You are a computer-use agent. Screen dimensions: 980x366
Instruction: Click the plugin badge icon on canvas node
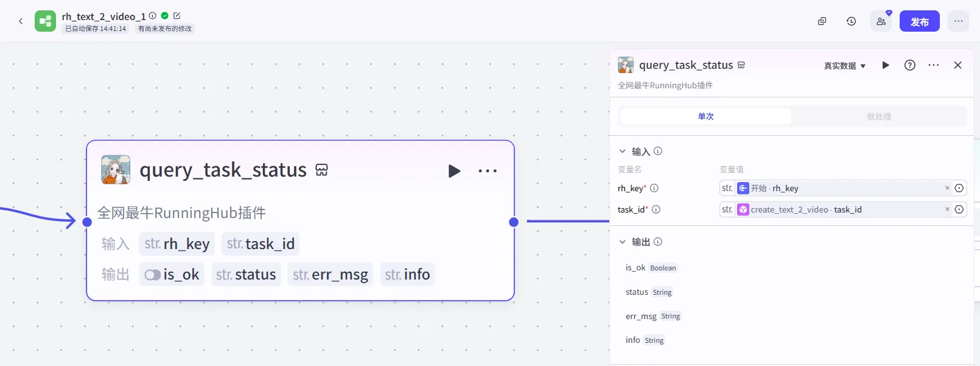click(322, 170)
